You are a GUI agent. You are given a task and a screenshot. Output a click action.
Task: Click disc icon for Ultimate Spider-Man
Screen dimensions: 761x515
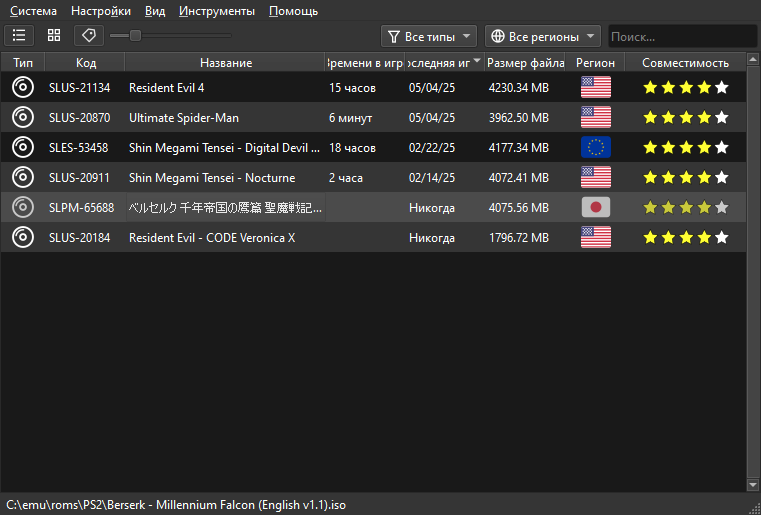(23, 117)
